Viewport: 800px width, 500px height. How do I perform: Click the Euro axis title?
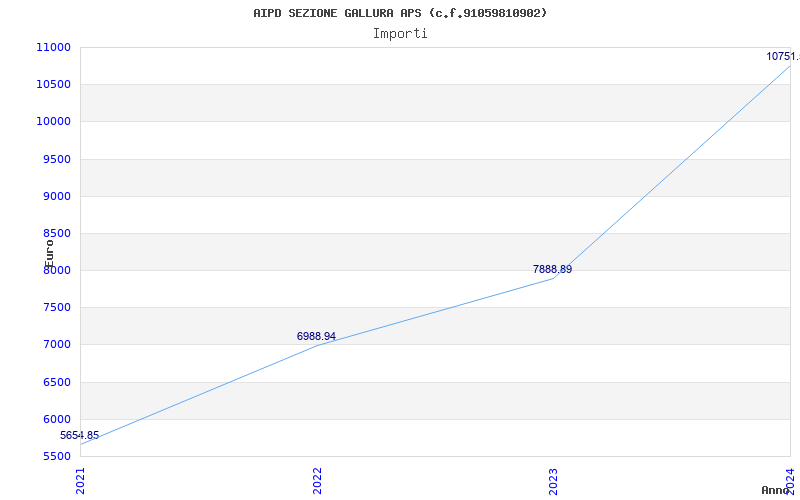click(49, 254)
